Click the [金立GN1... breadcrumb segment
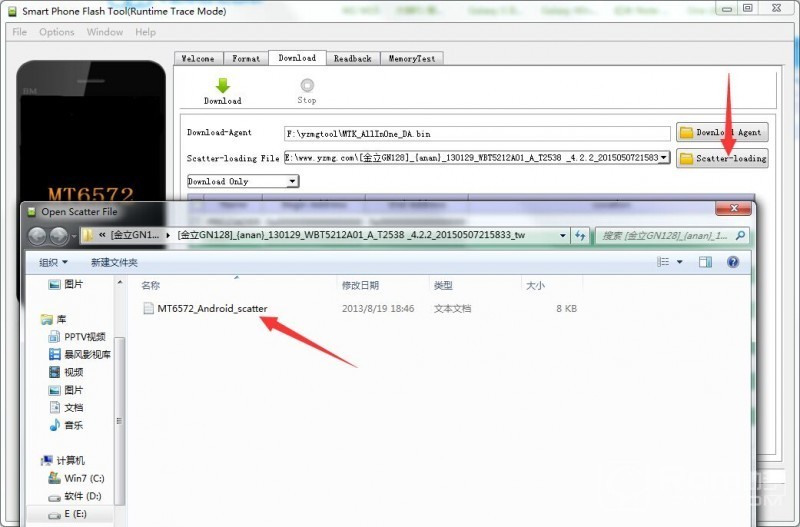800x527 pixels. (x=135, y=235)
